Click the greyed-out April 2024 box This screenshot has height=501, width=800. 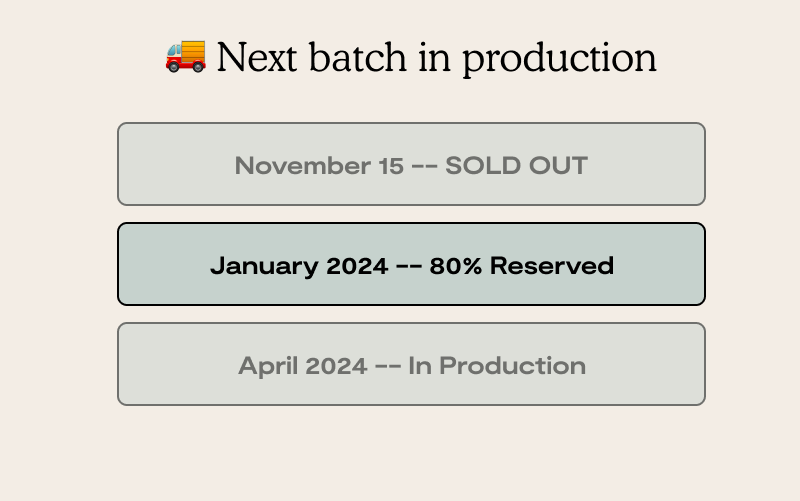pos(411,364)
